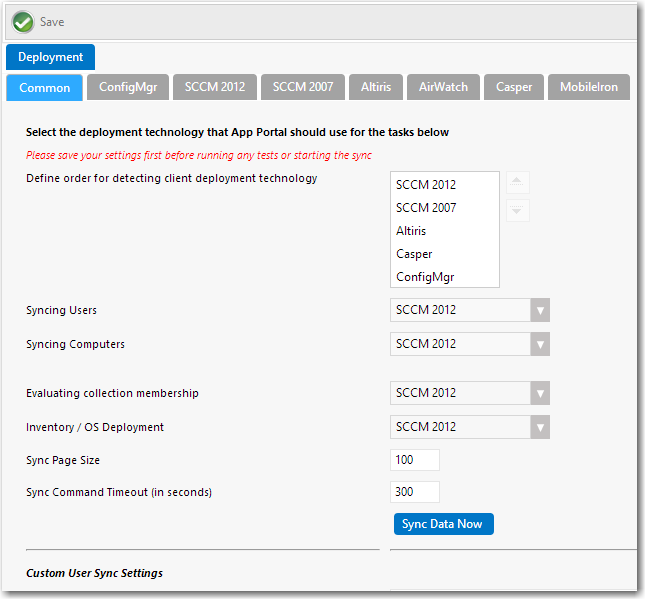The height and width of the screenshot is (599, 645).
Task: Click move-down arrow beside detection order list
Action: point(517,211)
